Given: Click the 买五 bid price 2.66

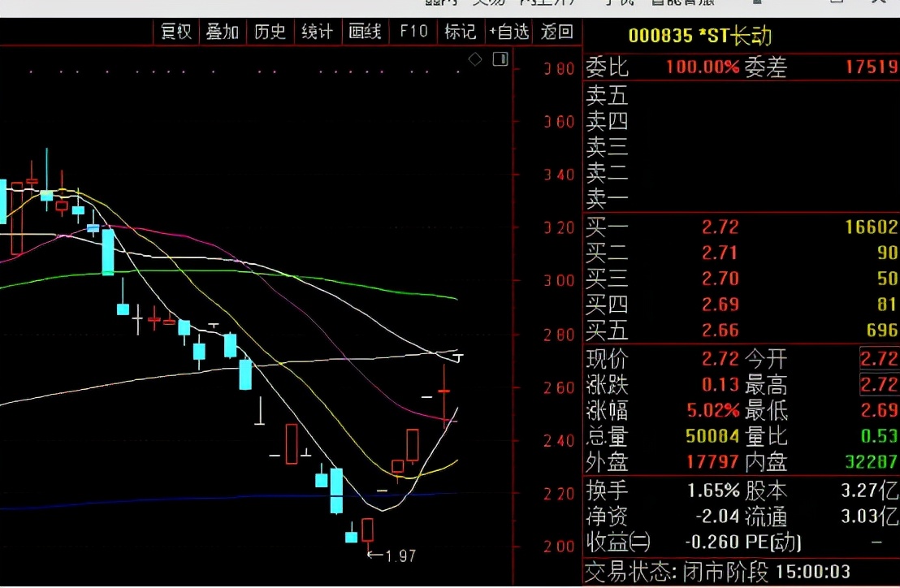Looking at the screenshot, I should pos(720,330).
